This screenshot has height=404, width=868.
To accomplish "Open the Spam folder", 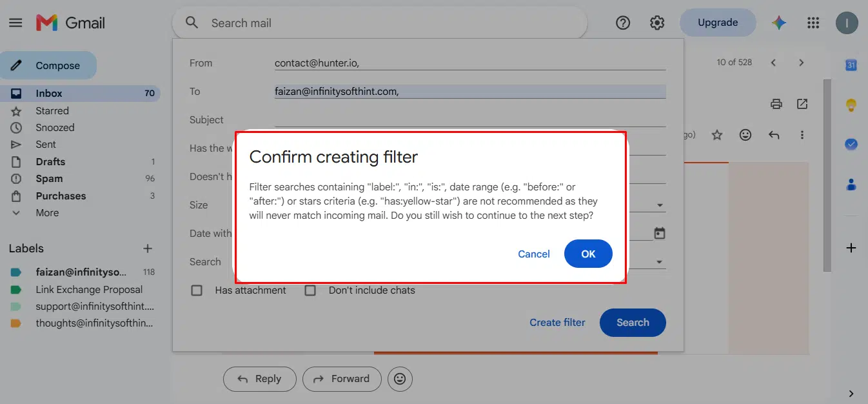I will point(80,179).
